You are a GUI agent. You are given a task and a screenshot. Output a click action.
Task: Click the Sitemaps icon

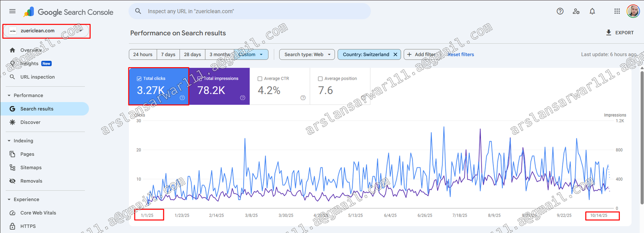pos(12,167)
